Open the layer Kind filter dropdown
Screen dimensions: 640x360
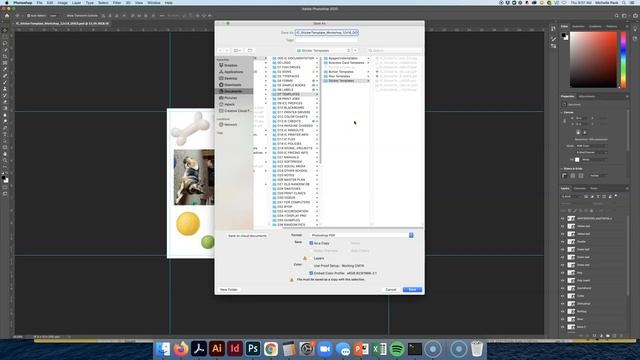[571, 196]
